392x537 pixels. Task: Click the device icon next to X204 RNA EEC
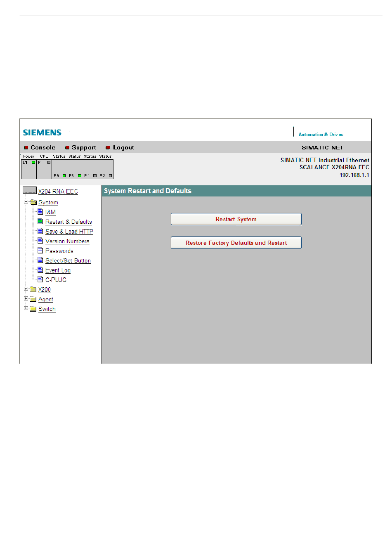click(x=30, y=190)
